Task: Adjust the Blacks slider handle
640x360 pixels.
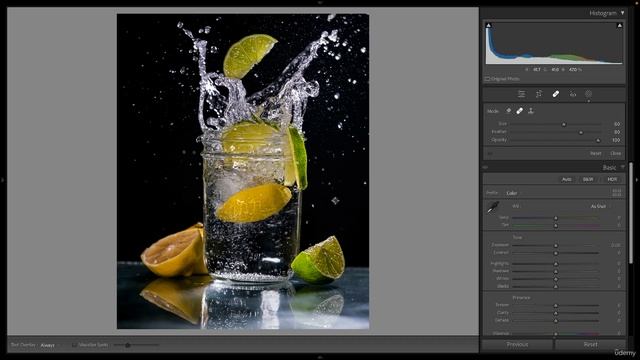Action: tap(556, 287)
